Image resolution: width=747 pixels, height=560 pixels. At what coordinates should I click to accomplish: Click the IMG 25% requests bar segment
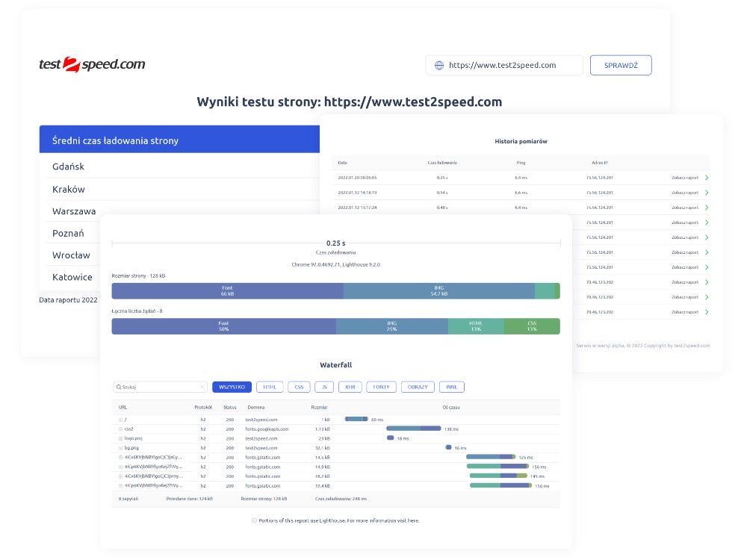tap(392, 326)
